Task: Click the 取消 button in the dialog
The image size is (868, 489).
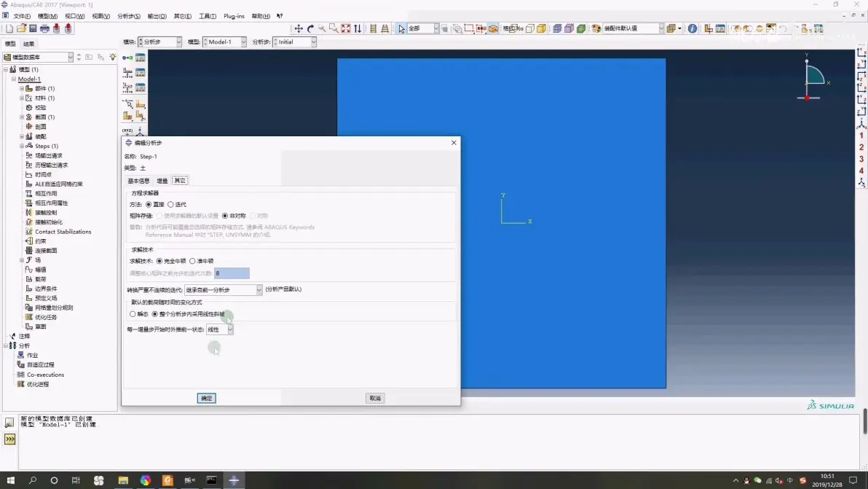Action: click(375, 398)
